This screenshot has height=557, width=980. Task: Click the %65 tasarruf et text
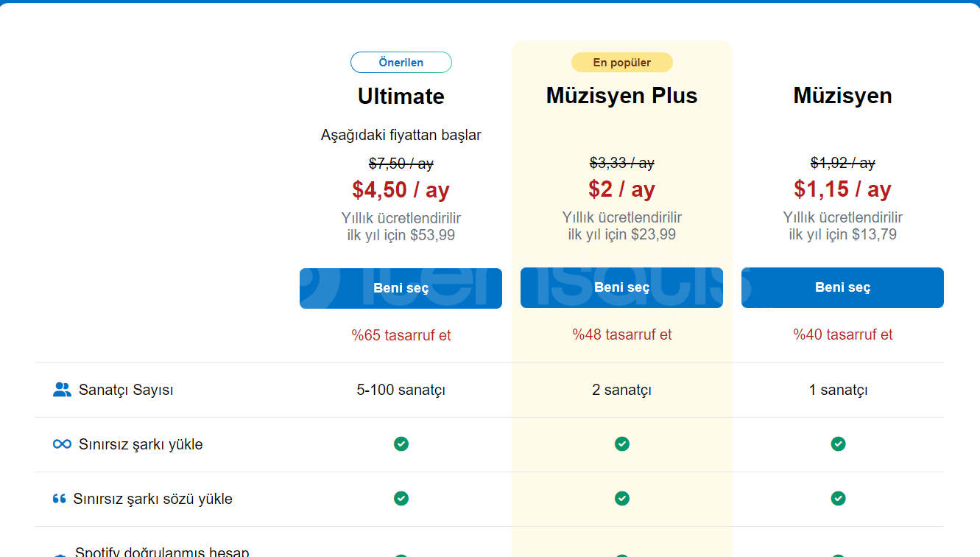(x=401, y=335)
